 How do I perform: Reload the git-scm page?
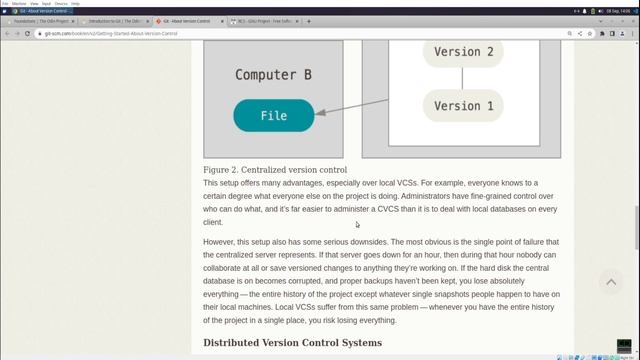coord(27,33)
